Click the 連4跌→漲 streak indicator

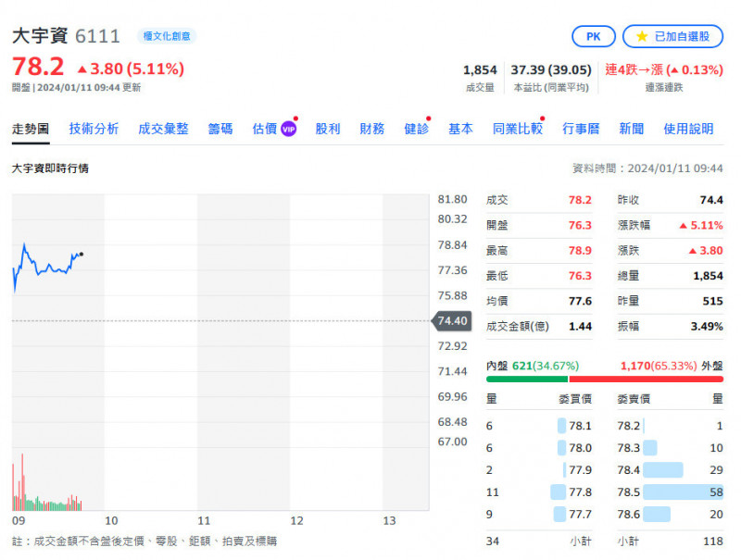(664, 69)
